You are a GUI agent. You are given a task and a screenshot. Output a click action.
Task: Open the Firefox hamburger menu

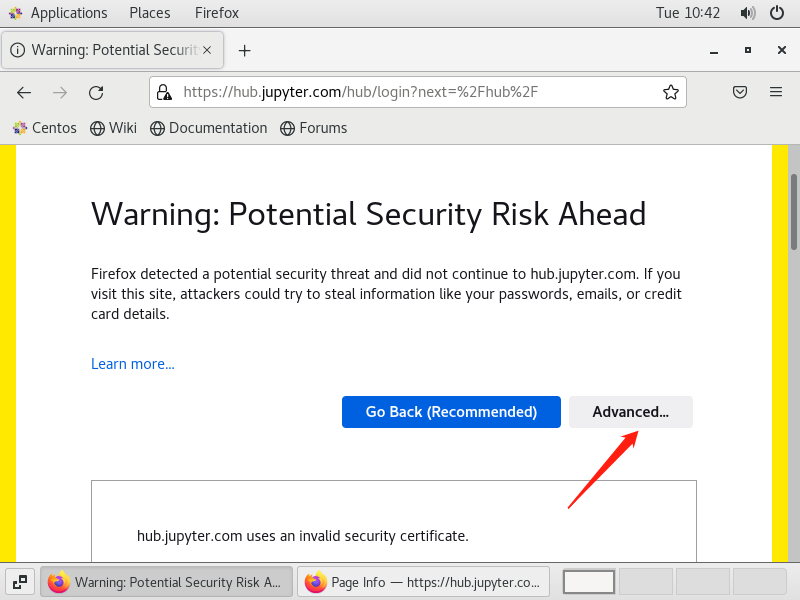(x=776, y=92)
